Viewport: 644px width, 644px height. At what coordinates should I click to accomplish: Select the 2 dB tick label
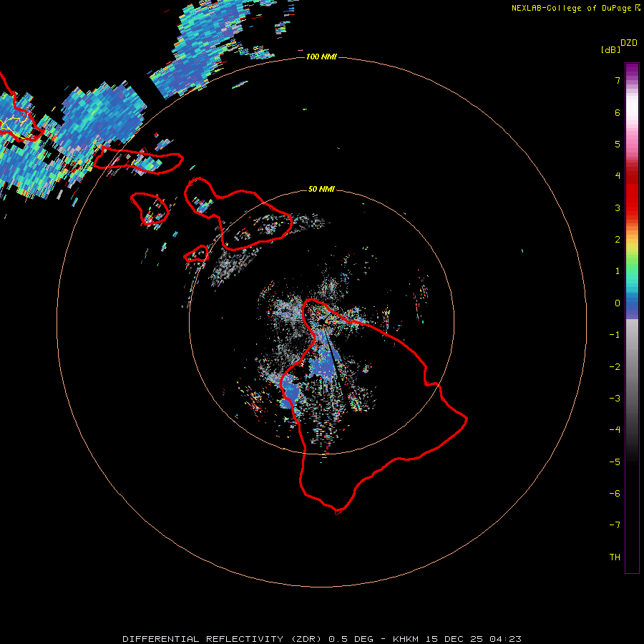pos(618,240)
